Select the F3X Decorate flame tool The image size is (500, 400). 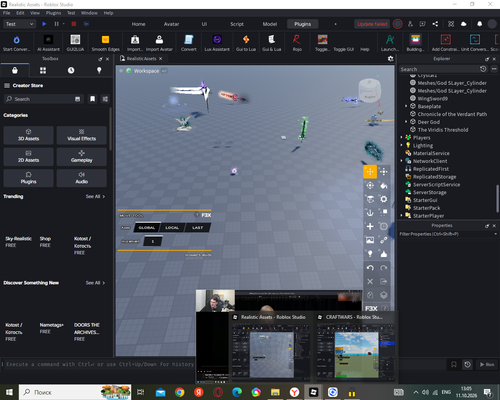(x=384, y=254)
